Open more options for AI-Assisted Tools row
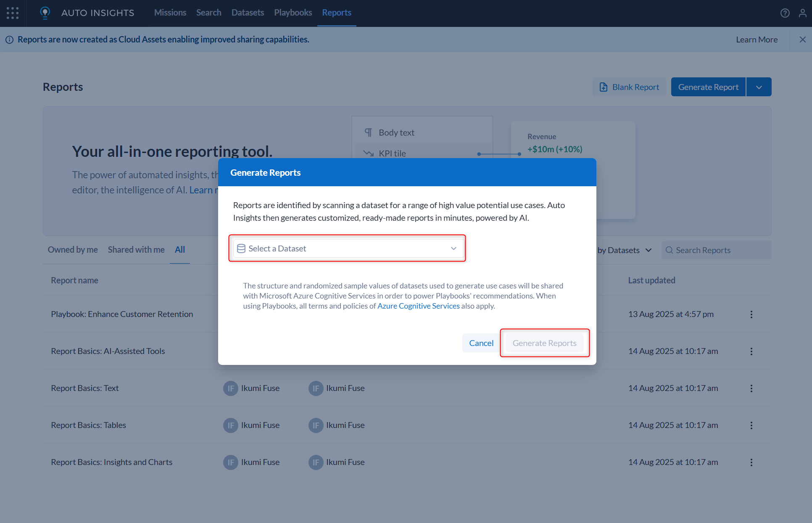 pyautogui.click(x=751, y=351)
